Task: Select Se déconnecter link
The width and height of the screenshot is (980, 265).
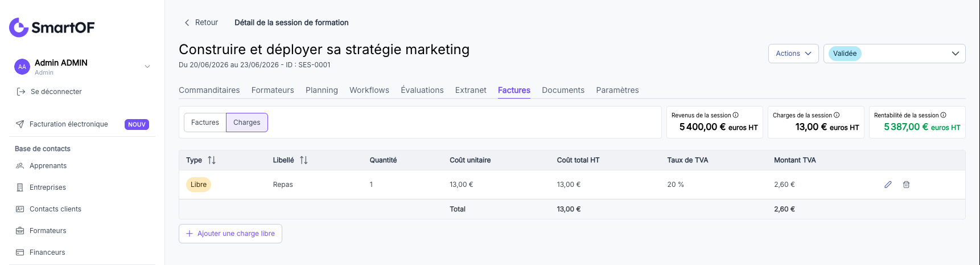Action: (56, 92)
